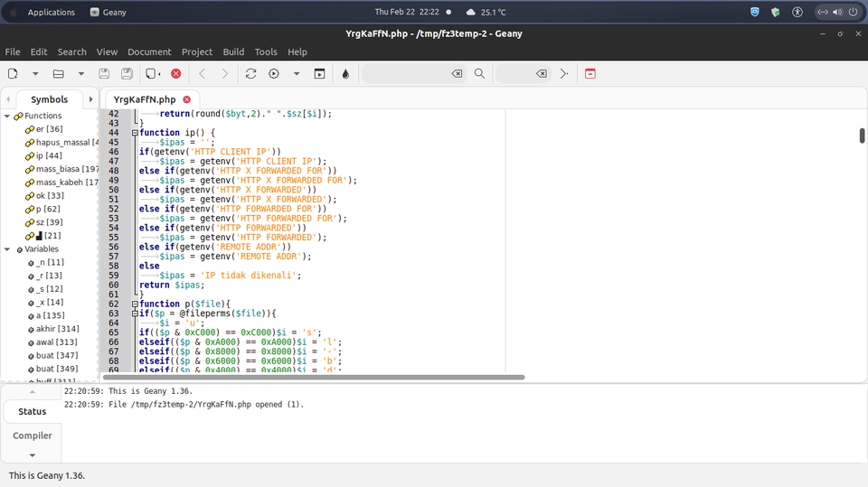Select the YrgKaFfN.php document tab

coord(145,99)
